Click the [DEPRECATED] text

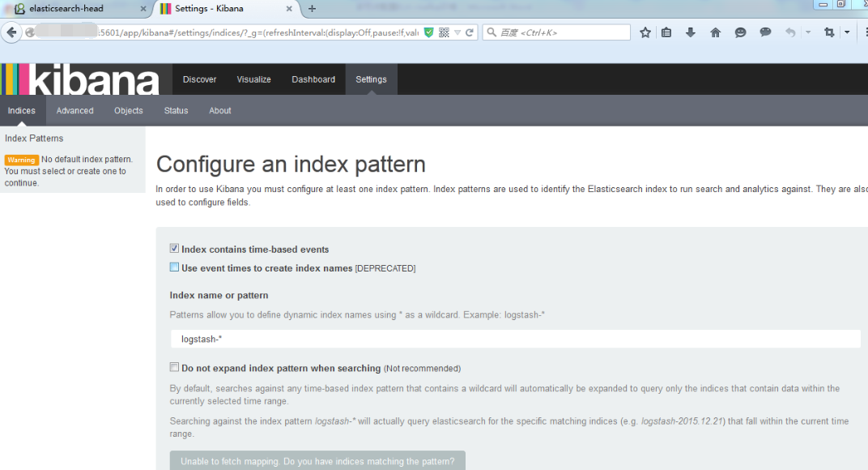[385, 268]
